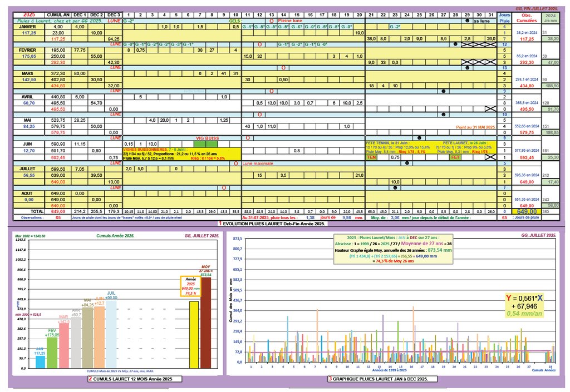Click the GRAPHIQUE PLUIES LAURET JAN à DEC title
Screen dimensions: 570x392
pyautogui.click(x=382, y=379)
